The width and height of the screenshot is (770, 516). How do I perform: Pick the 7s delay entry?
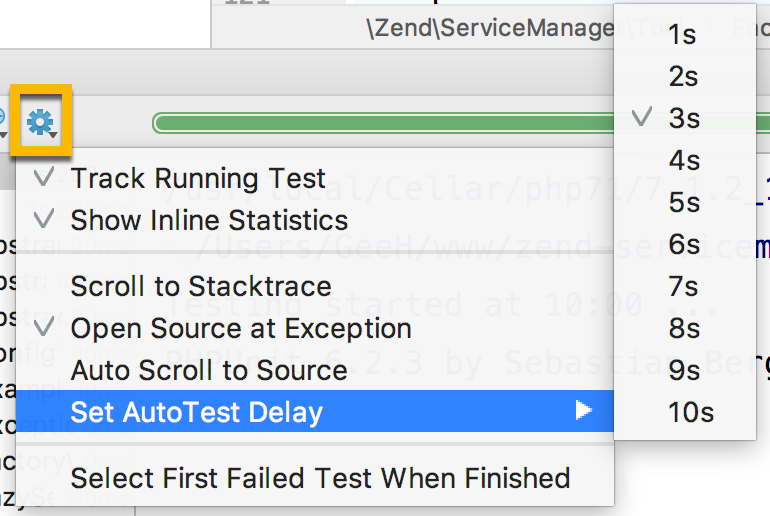click(x=685, y=286)
